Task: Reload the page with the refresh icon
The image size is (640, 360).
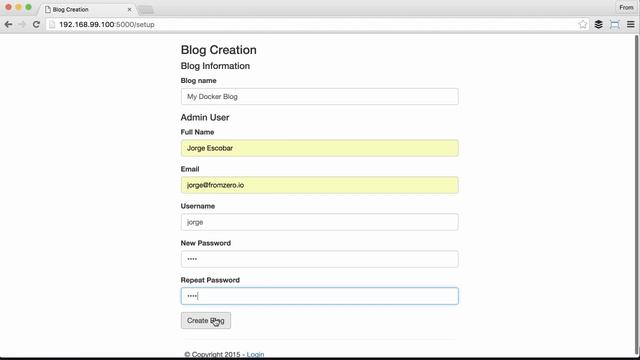Action: [36, 24]
